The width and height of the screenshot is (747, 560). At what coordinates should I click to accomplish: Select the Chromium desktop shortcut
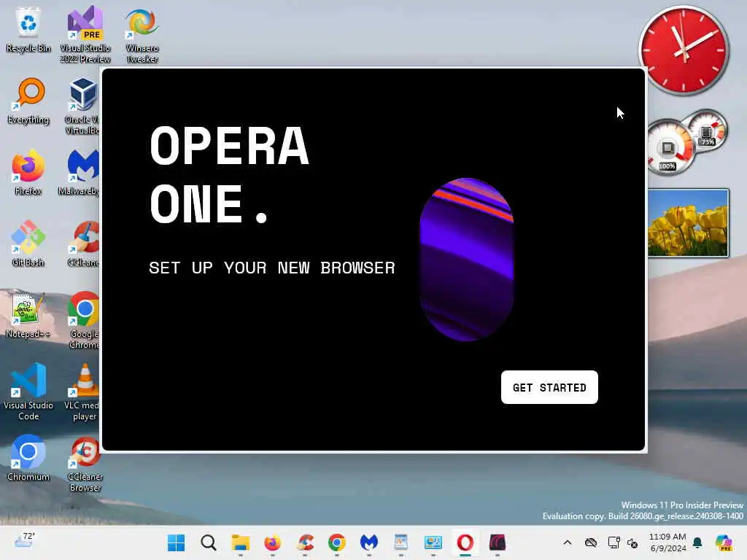[x=28, y=458]
